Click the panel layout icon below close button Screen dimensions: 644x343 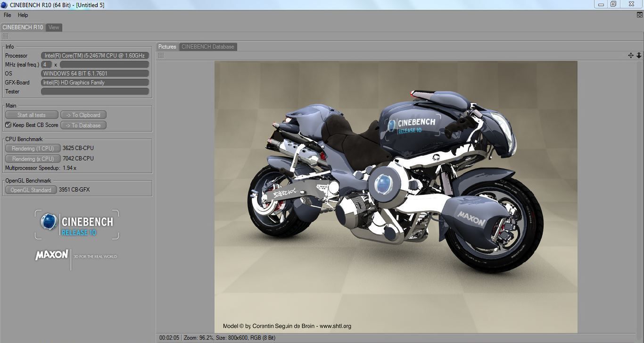[640, 15]
